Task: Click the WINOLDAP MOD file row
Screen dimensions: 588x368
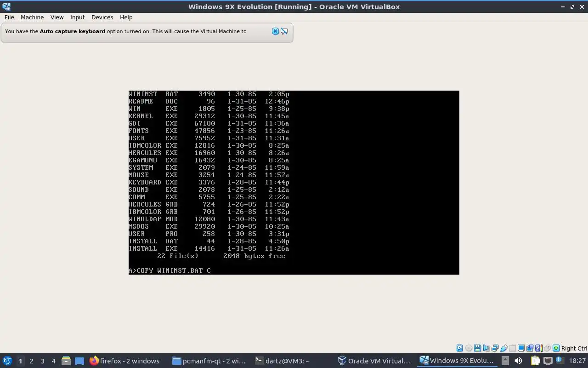Action: tap(209, 219)
